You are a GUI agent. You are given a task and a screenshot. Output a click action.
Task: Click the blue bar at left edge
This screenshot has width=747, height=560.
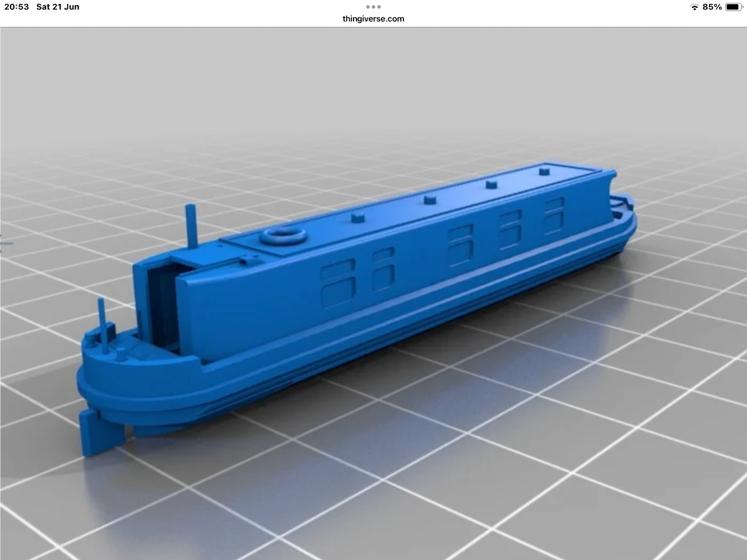pyautogui.click(x=6, y=243)
